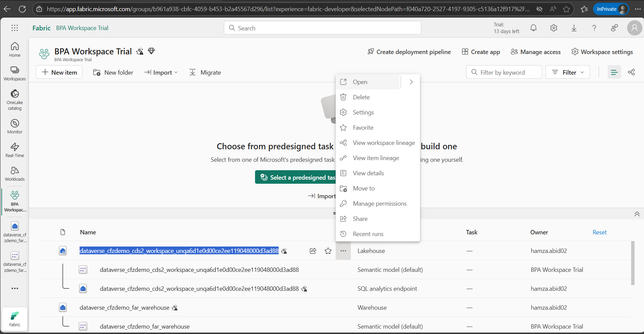644x334 pixels.
Task: Click the Reset link
Action: coord(599,232)
